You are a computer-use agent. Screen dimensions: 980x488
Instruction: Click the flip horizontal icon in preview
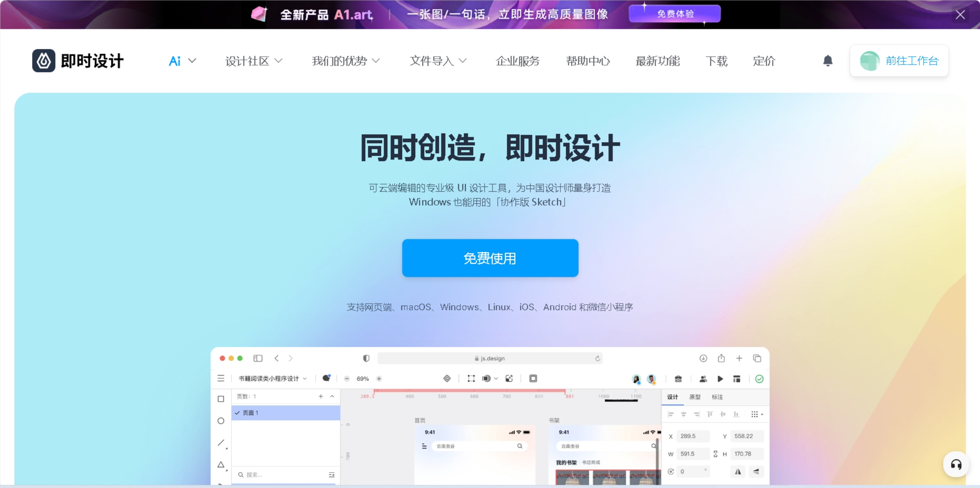click(738, 472)
